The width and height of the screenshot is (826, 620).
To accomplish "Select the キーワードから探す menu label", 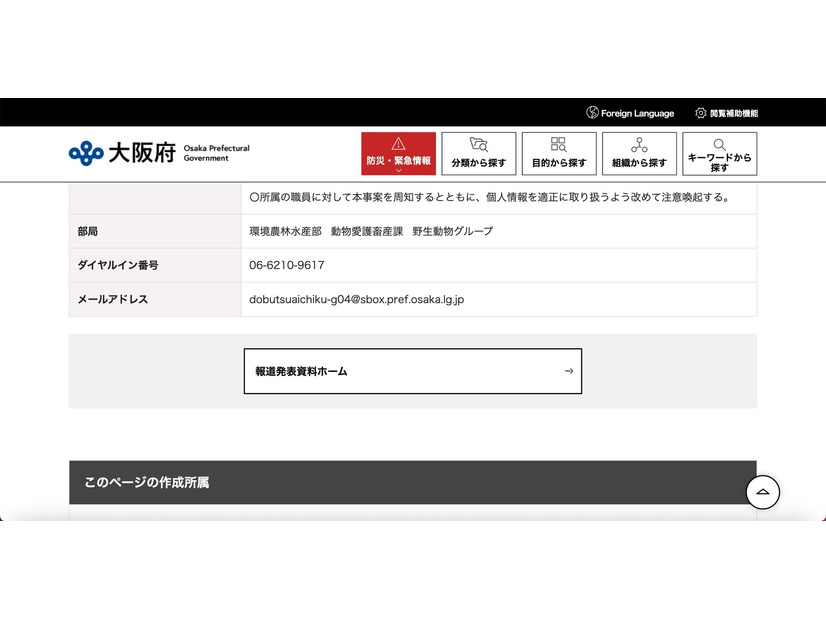I will coord(719,162).
